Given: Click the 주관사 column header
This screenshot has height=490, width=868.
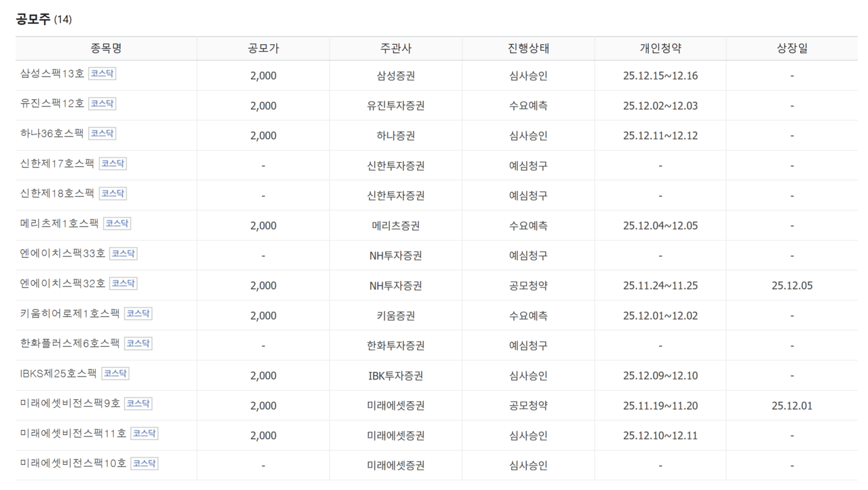Looking at the screenshot, I should point(396,48).
